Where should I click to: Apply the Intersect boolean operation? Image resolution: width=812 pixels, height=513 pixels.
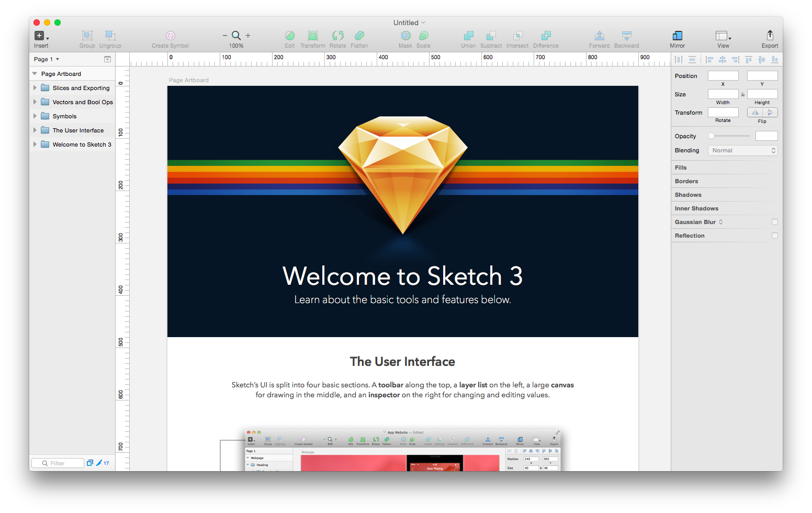517,36
